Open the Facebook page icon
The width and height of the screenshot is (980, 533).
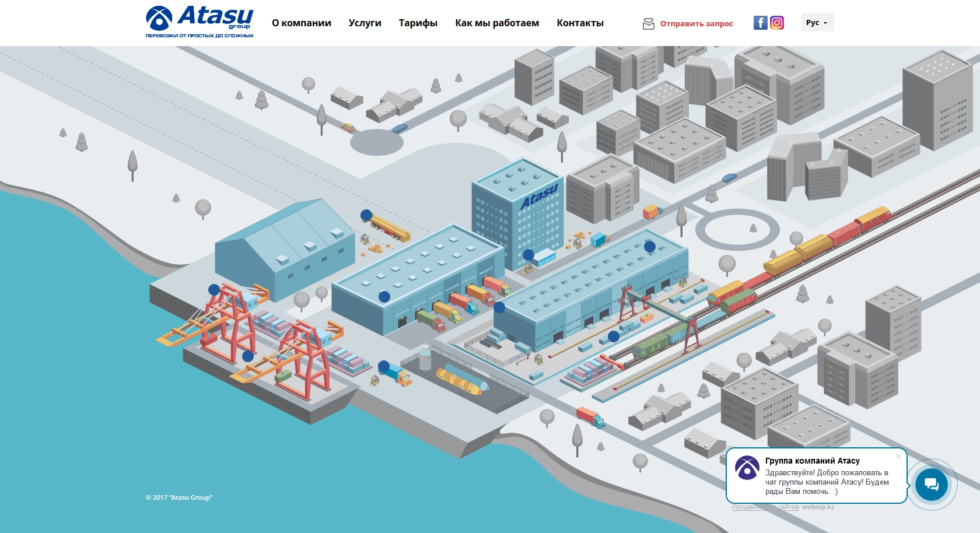click(760, 23)
